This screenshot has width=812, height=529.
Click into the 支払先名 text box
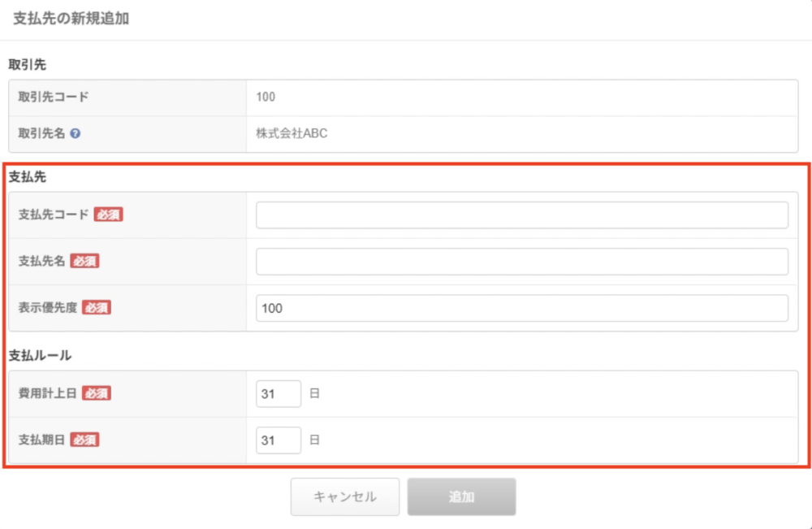point(521,262)
